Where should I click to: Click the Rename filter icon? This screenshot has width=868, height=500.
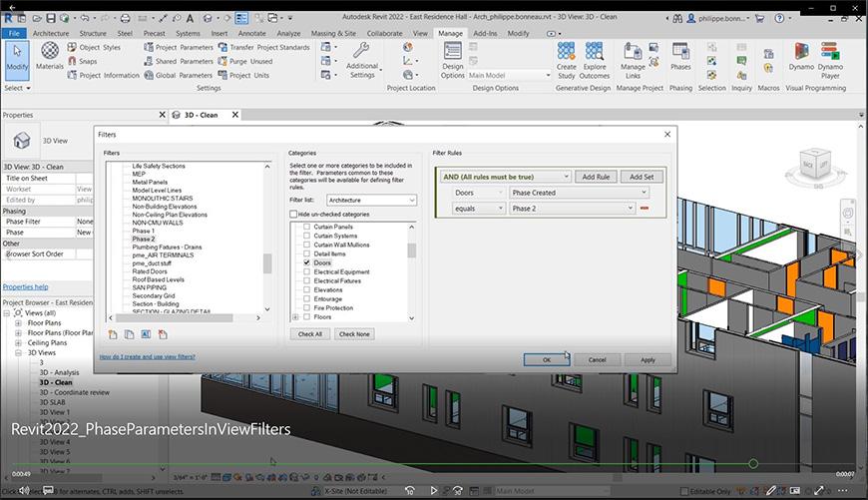click(146, 334)
